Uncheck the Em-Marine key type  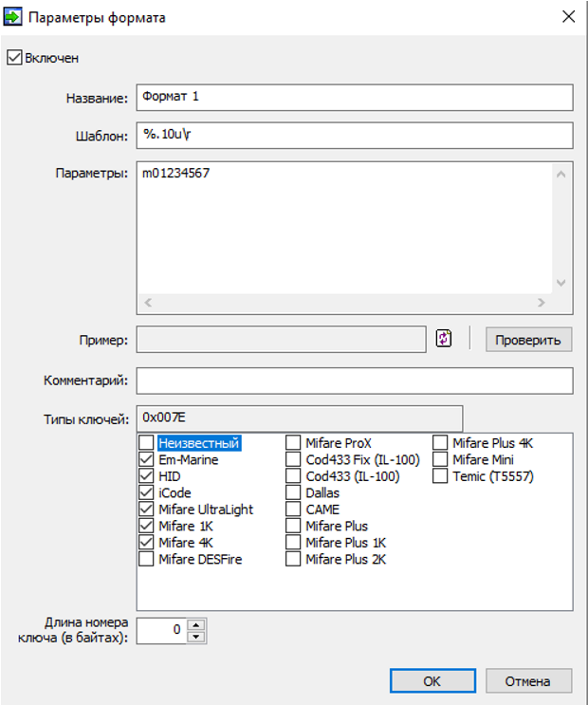pos(146,459)
